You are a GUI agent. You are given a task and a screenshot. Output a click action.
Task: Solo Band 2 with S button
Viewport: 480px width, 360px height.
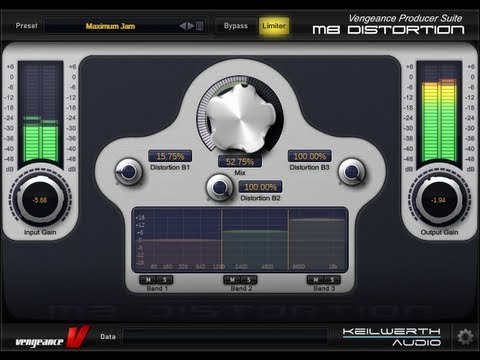(249, 279)
